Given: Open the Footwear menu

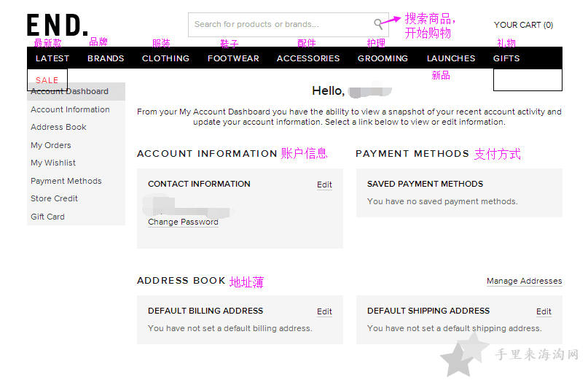Looking at the screenshot, I should point(233,58).
